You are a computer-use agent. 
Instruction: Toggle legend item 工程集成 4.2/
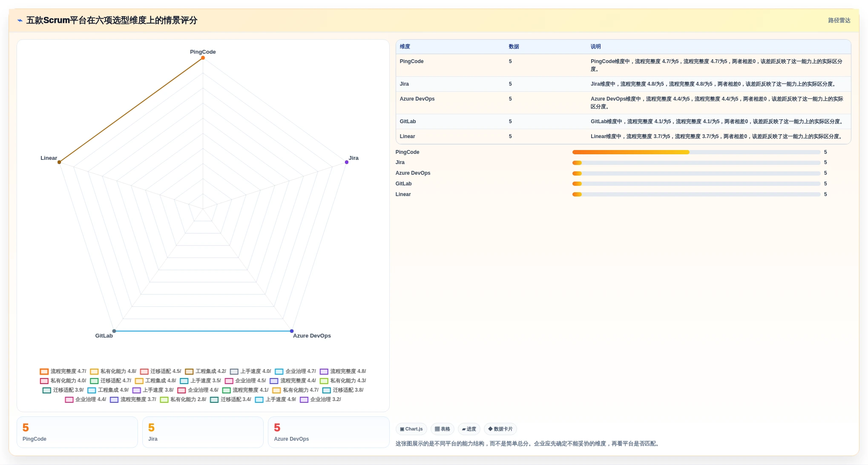(x=206, y=371)
